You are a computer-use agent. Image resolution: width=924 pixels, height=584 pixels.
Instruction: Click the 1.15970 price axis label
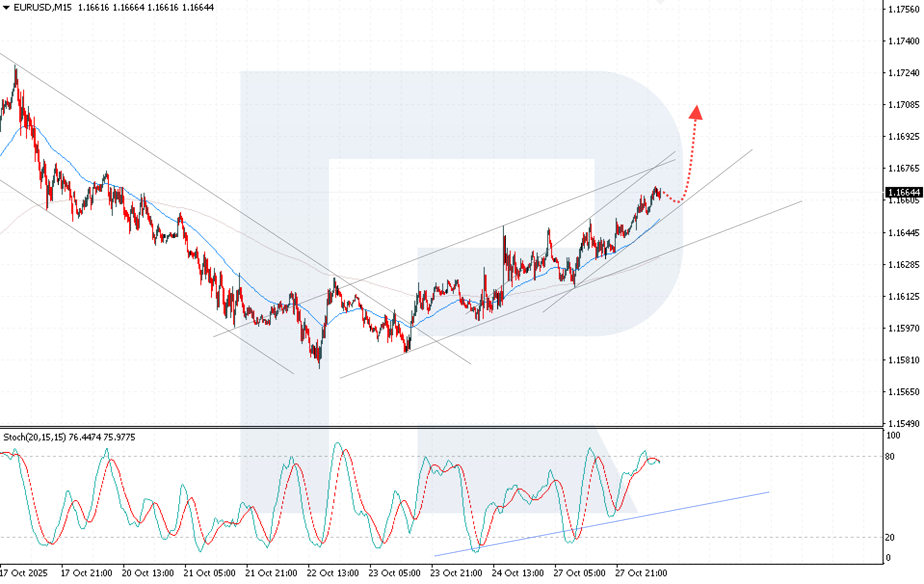[x=904, y=328]
